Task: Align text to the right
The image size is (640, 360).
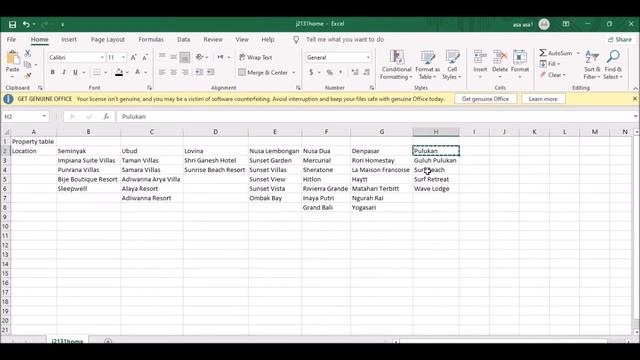Action: pyautogui.click(x=185, y=72)
